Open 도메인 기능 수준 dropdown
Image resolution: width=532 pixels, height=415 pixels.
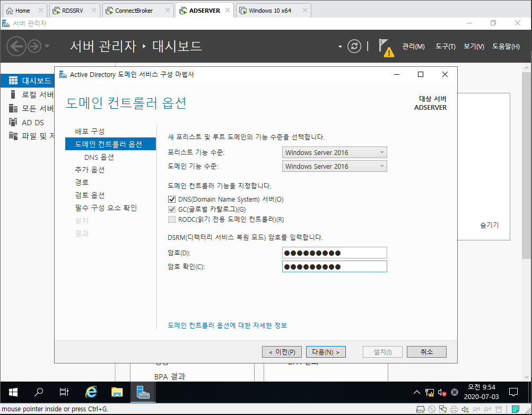point(334,166)
